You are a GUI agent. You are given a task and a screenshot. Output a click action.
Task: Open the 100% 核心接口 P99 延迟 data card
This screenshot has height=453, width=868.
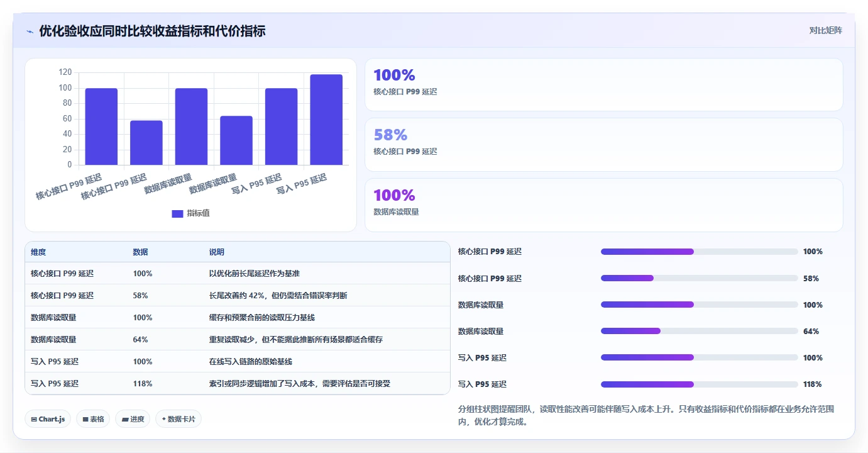[603, 85]
